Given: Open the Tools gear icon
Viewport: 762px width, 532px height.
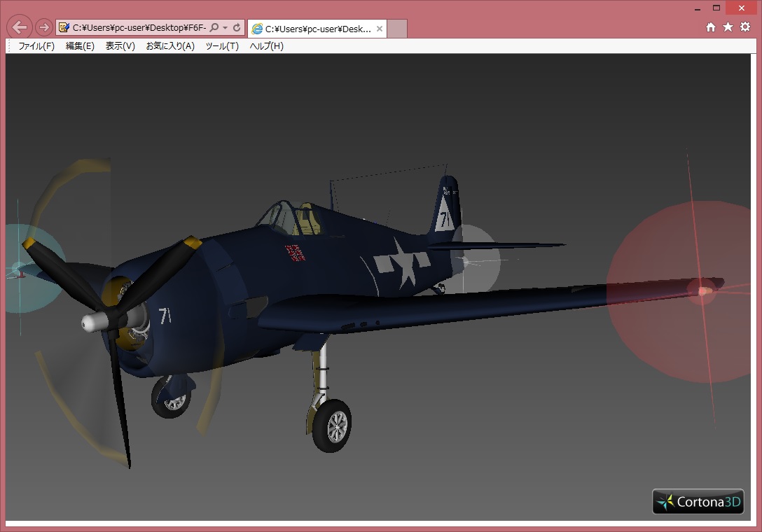Looking at the screenshot, I should click(x=745, y=27).
